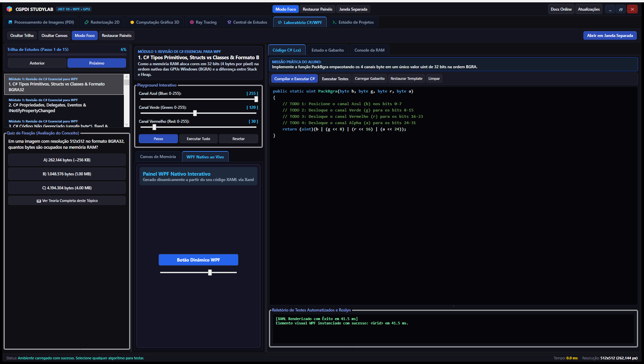The image size is (644, 364).
Task: Switch to the Canvas de Memória tab
Action: click(158, 157)
